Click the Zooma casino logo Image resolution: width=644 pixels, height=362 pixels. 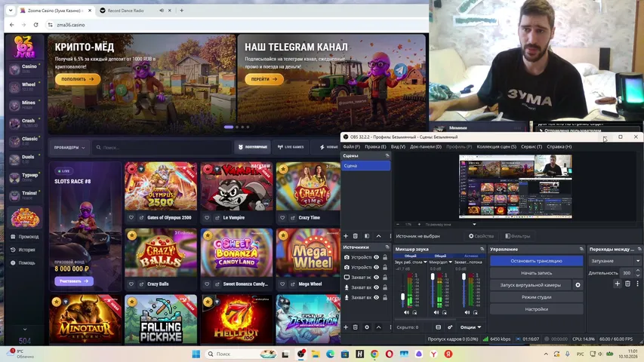25,48
